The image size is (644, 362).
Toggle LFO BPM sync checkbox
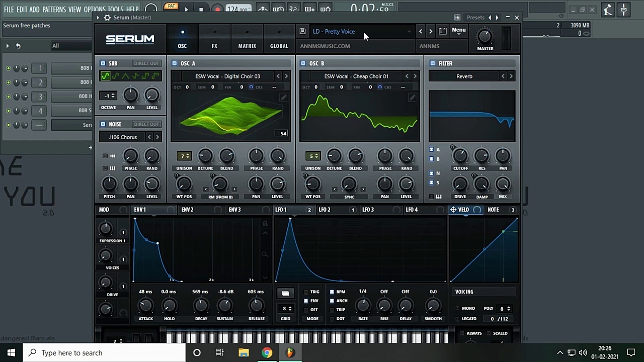(332, 292)
